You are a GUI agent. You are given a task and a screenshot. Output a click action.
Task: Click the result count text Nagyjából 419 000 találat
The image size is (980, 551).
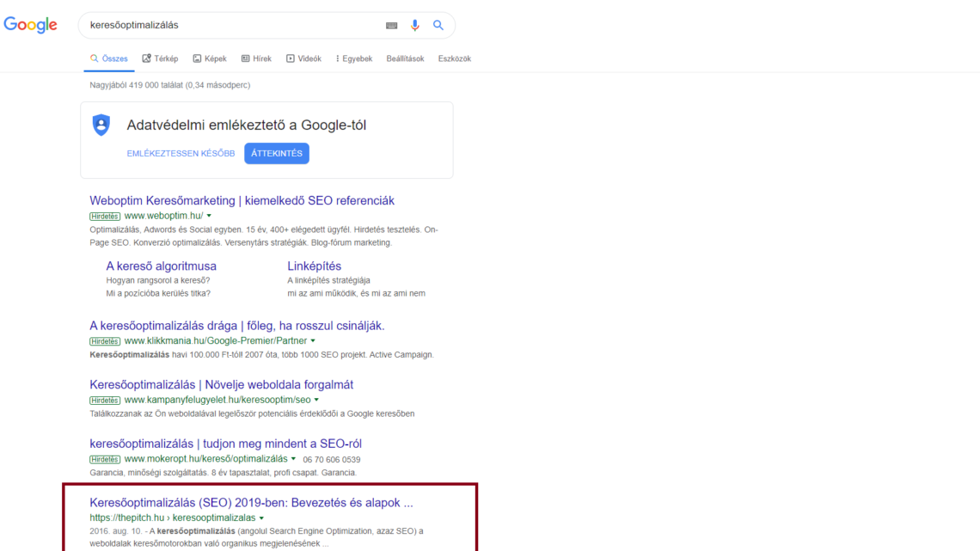coord(136,85)
